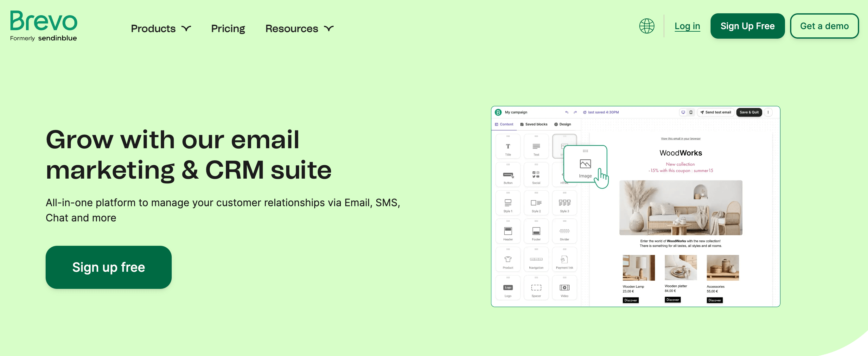Click the Log in link
Screen dimensions: 868x356
(687, 26)
